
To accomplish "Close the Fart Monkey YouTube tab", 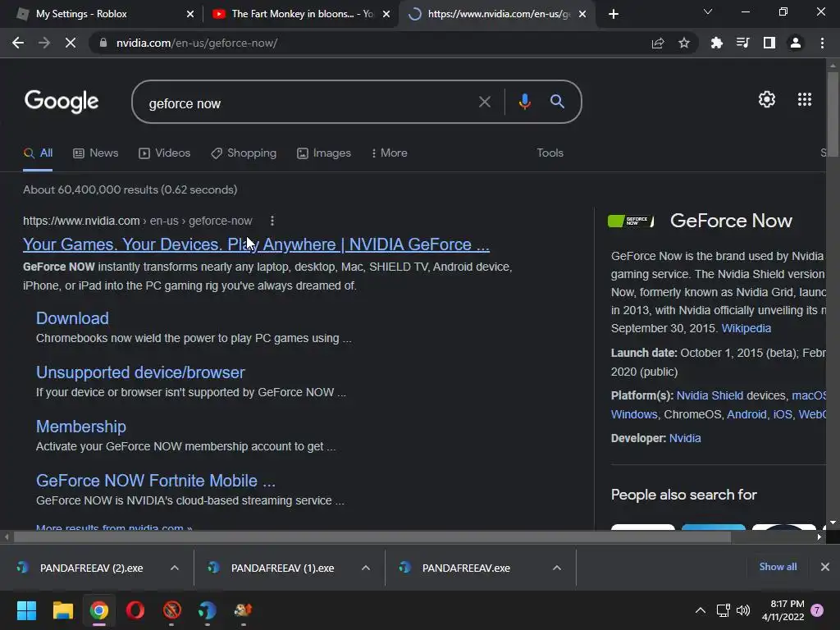I will pyautogui.click(x=386, y=14).
